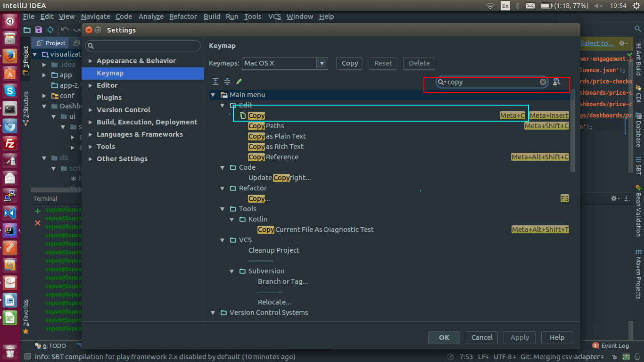Click the Expand All icon in Keymap toolbar
Image resolution: width=644 pixels, height=362 pixels.
tap(215, 82)
